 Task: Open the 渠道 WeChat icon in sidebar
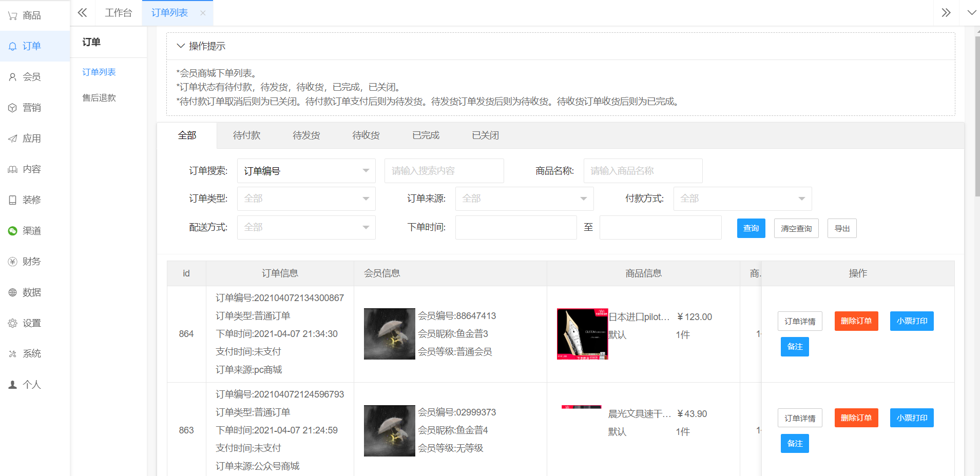tap(13, 231)
